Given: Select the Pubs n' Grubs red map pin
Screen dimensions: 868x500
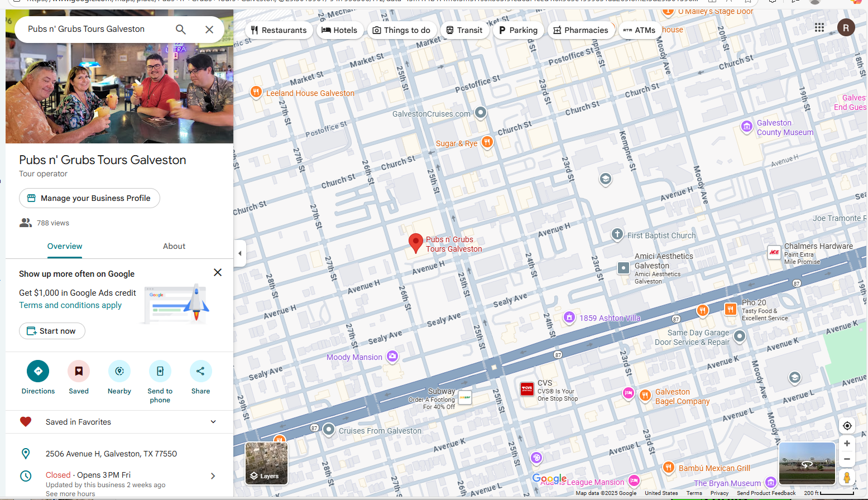Looking at the screenshot, I should pyautogui.click(x=415, y=243).
